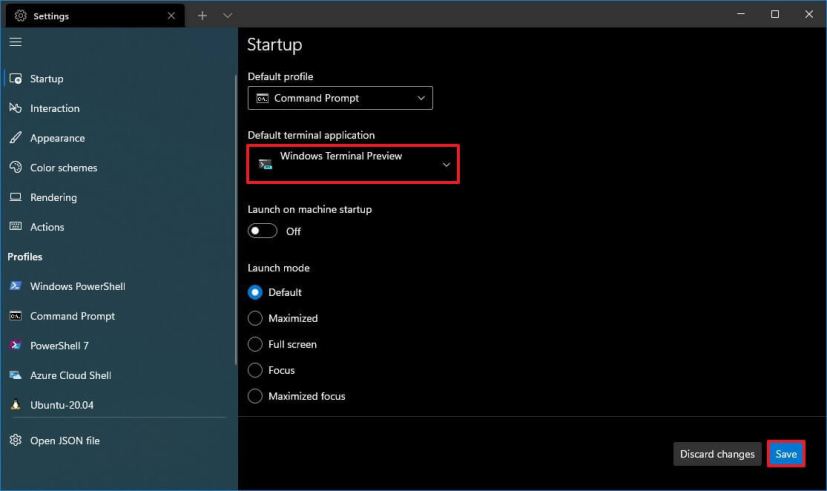827x491 pixels.
Task: Select the PowerShell 7 profile
Action: (x=118, y=345)
